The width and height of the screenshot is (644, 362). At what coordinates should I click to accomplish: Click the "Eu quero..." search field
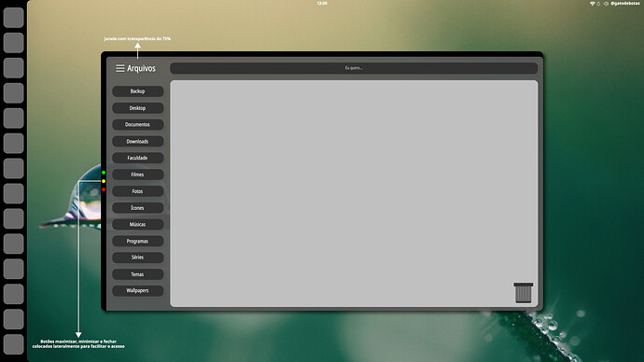[354, 68]
